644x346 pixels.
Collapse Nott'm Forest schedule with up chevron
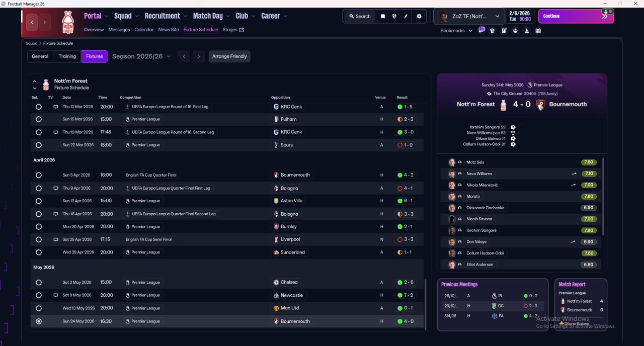[35, 81]
